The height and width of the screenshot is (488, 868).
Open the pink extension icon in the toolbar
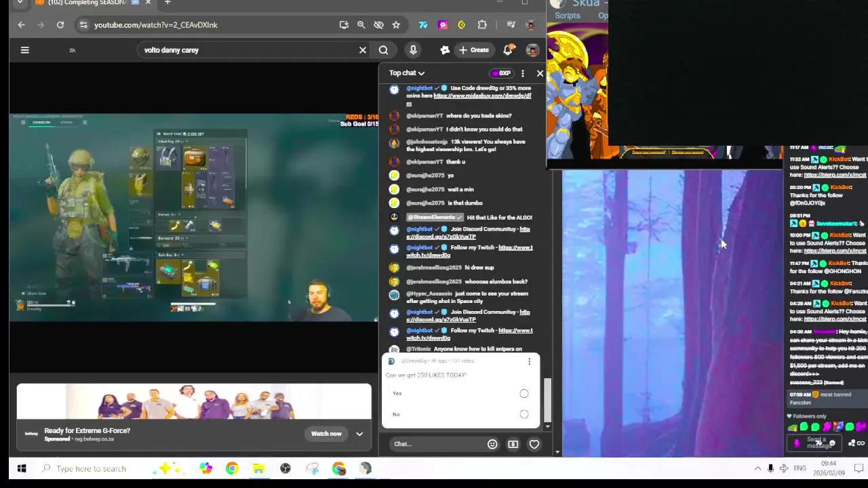click(x=443, y=25)
